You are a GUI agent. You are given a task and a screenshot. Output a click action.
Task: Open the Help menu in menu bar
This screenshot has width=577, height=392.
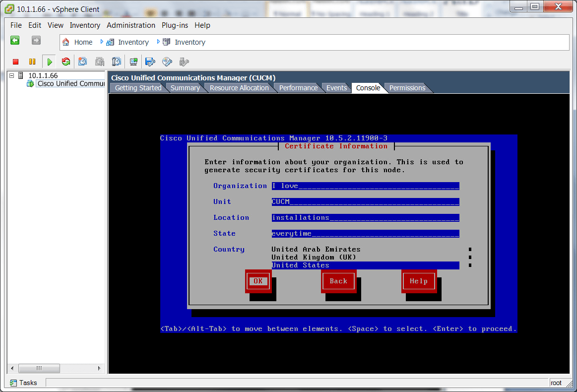click(x=202, y=25)
